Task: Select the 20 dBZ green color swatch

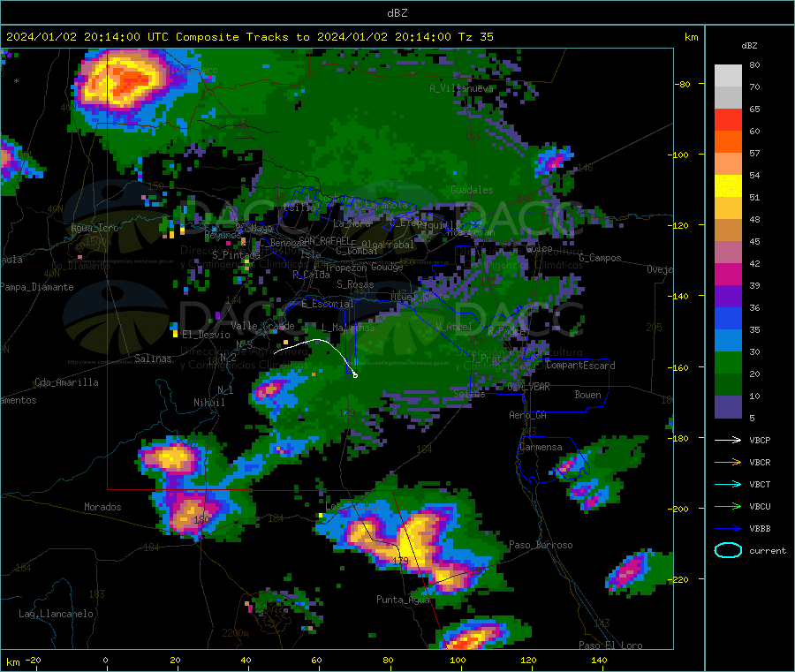Action: (728, 362)
